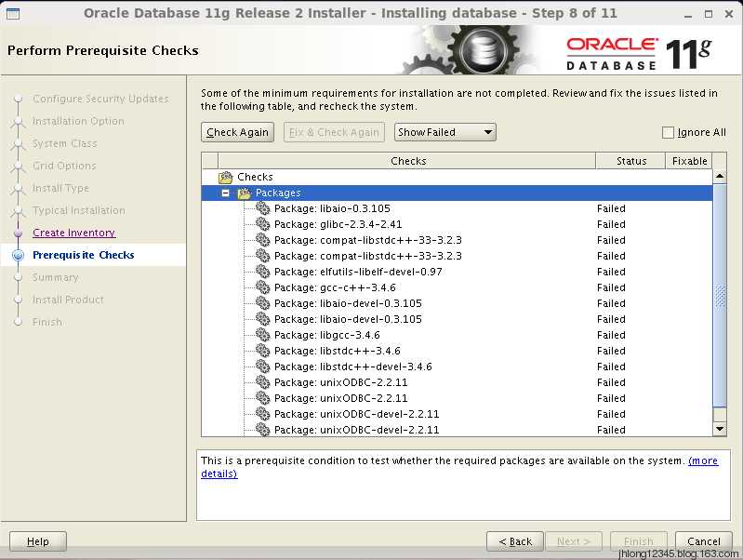This screenshot has width=743, height=560.
Task: Open the Show Failed dropdown
Action: click(x=444, y=132)
